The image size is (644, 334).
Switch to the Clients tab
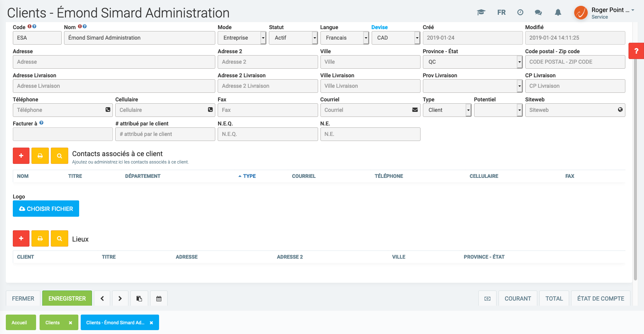(53, 323)
